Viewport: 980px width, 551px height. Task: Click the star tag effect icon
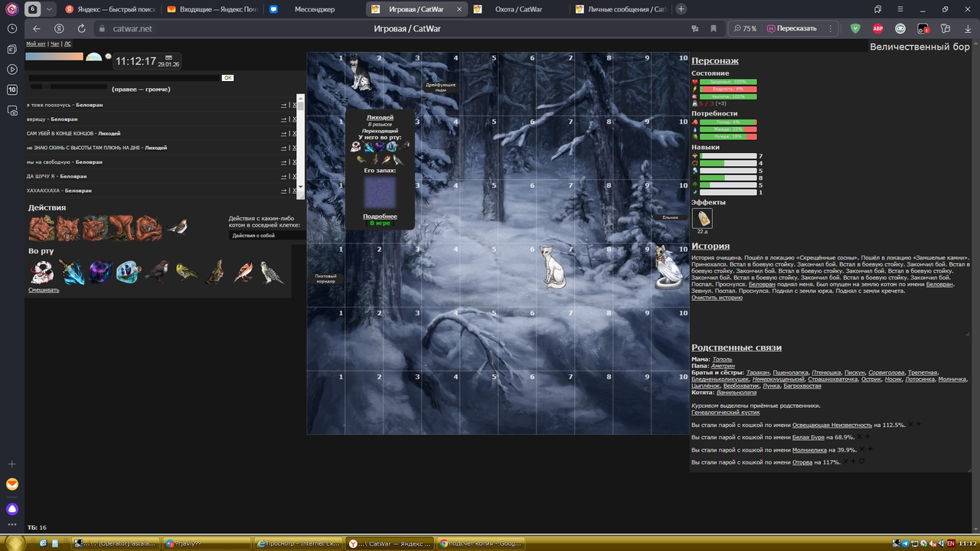(x=702, y=218)
